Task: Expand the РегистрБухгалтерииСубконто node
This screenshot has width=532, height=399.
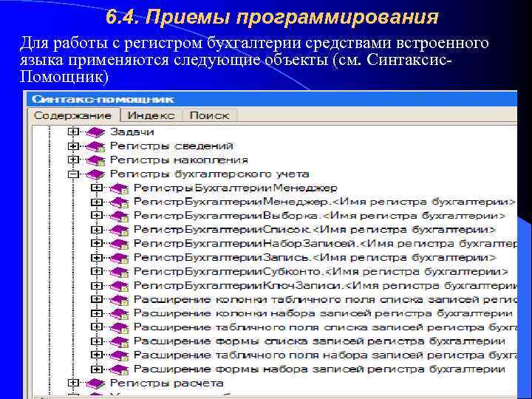Action: click(97, 271)
